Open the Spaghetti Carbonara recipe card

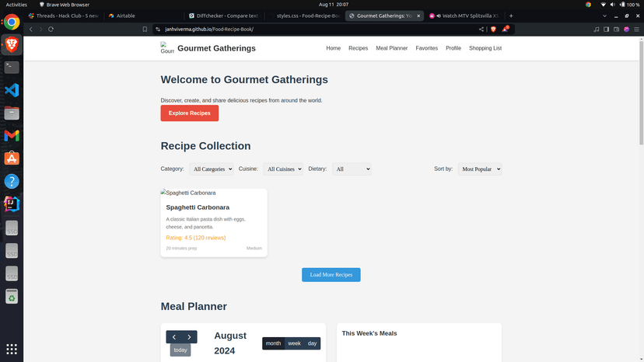pos(214,223)
